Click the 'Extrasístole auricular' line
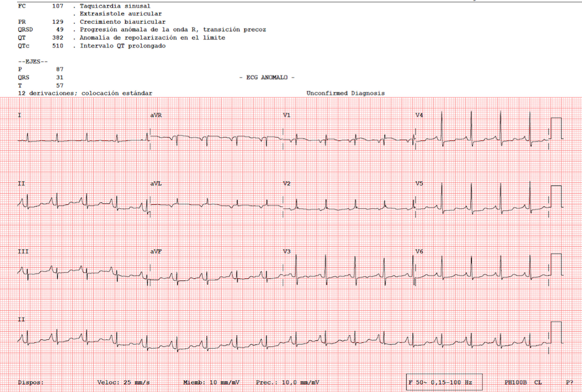 click(121, 14)
